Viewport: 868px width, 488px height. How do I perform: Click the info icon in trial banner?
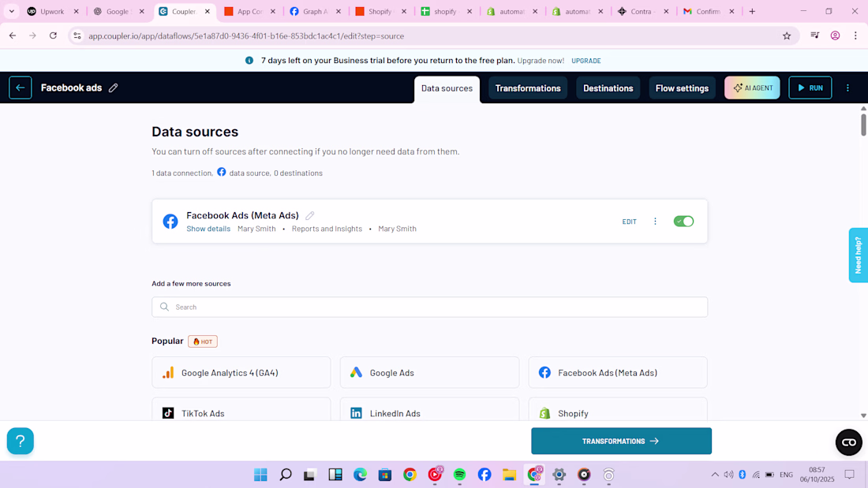[249, 60]
